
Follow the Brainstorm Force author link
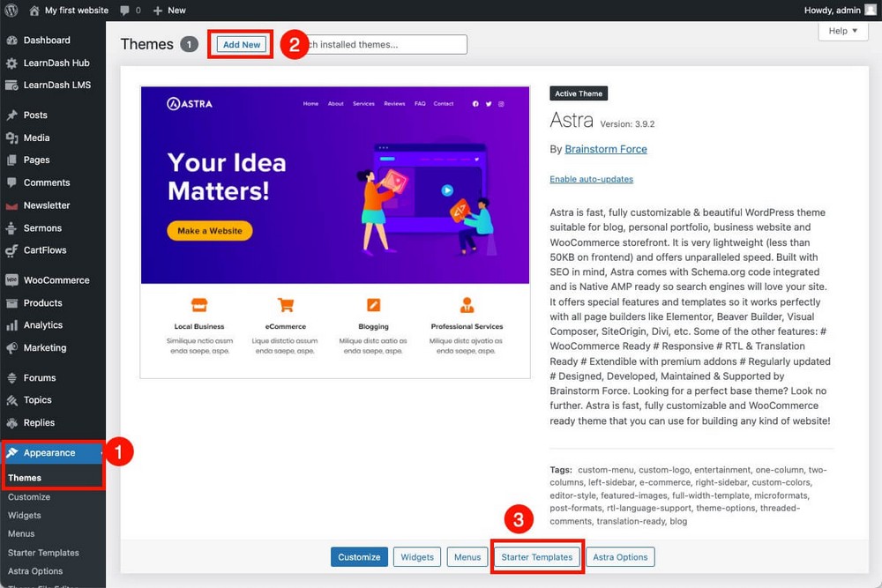(606, 149)
